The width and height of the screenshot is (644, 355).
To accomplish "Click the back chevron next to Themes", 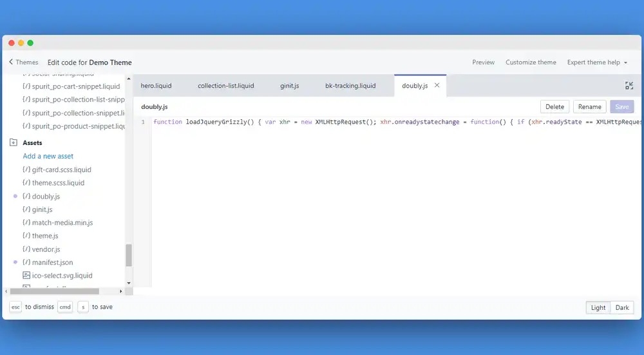I will 11,62.
